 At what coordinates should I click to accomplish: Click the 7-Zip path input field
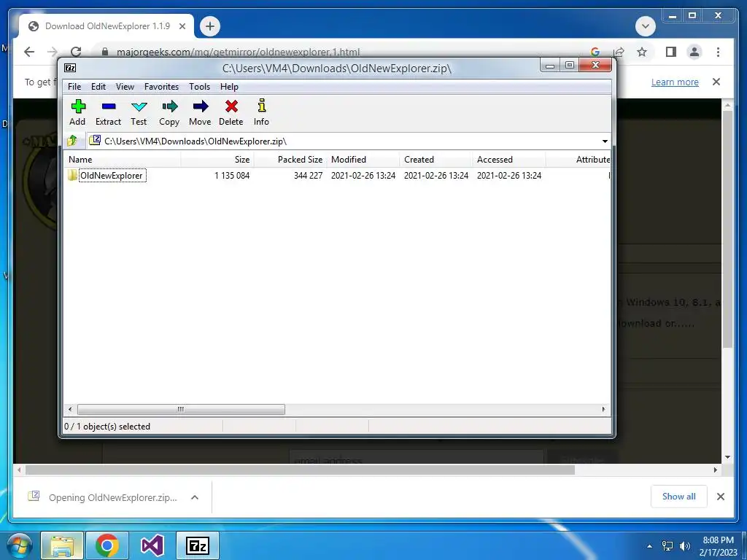point(343,141)
